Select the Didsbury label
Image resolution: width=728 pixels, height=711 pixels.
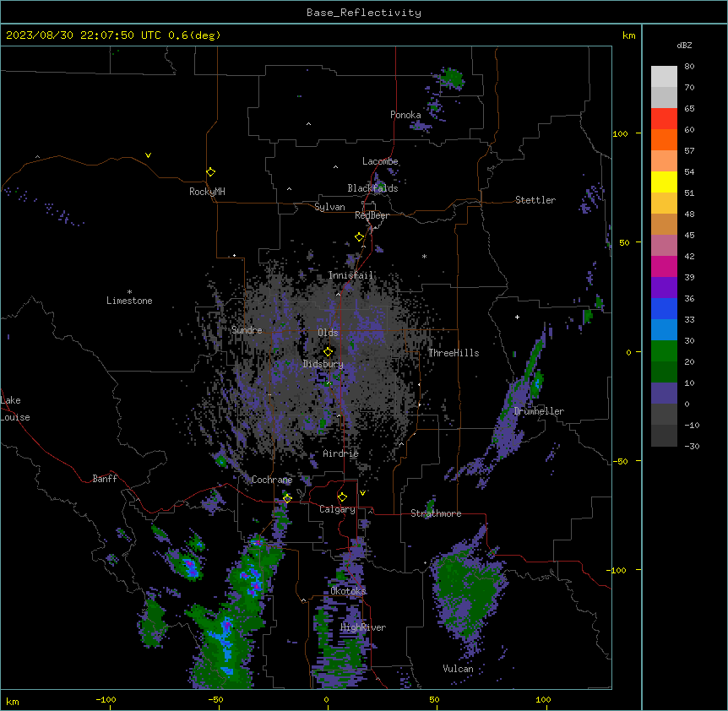(x=323, y=364)
